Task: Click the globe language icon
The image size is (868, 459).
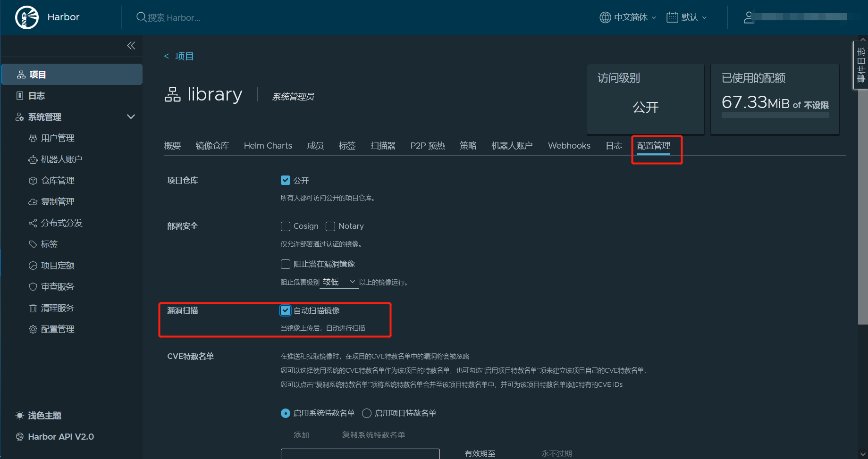Action: click(605, 17)
